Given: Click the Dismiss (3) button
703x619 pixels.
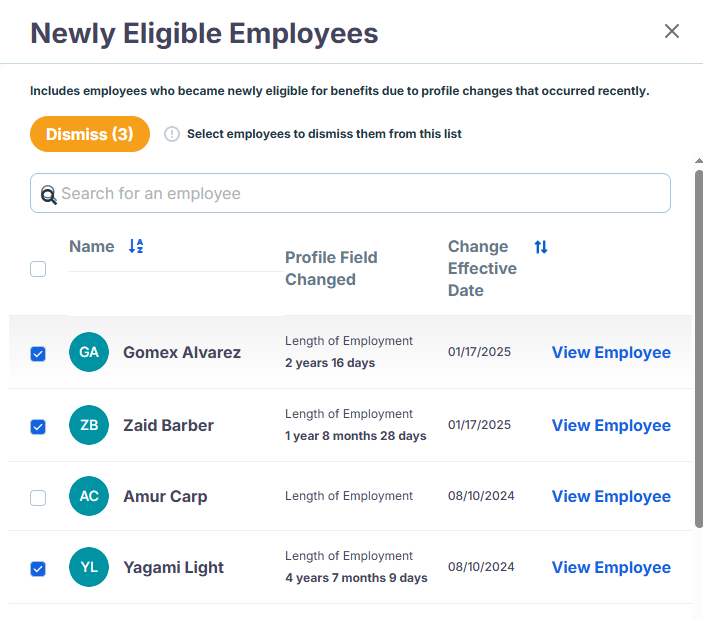Looking at the screenshot, I should coord(90,134).
